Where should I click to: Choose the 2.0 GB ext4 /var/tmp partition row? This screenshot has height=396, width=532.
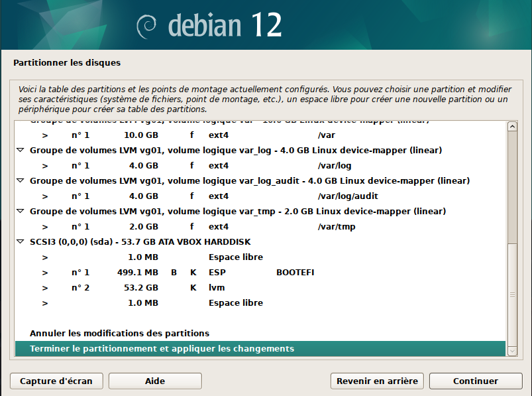(260, 227)
